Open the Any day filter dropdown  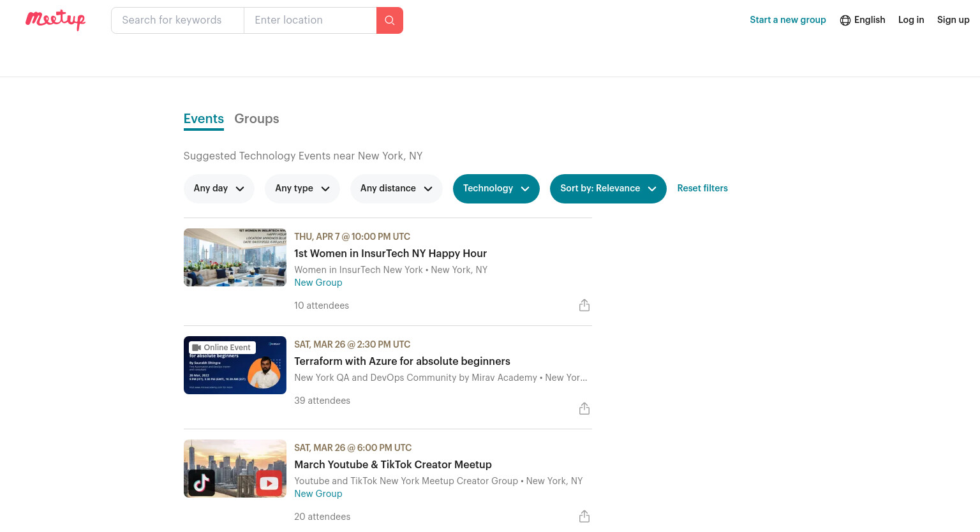(x=219, y=189)
